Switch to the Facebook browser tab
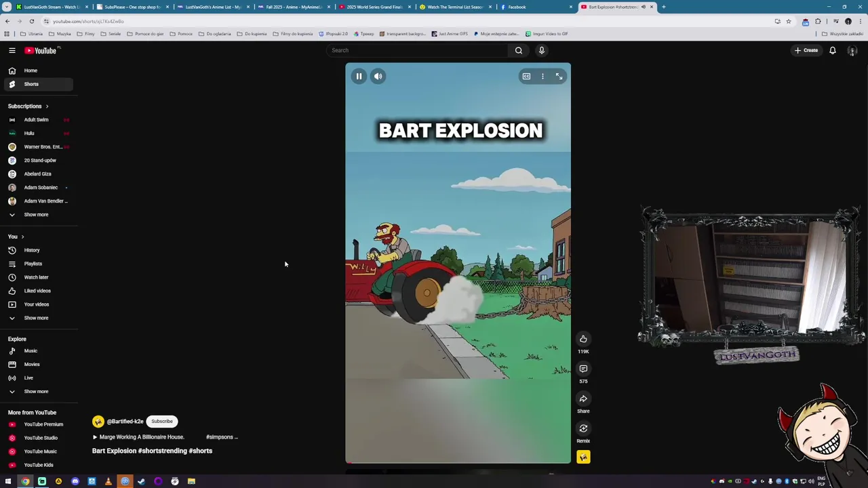 coord(536,7)
